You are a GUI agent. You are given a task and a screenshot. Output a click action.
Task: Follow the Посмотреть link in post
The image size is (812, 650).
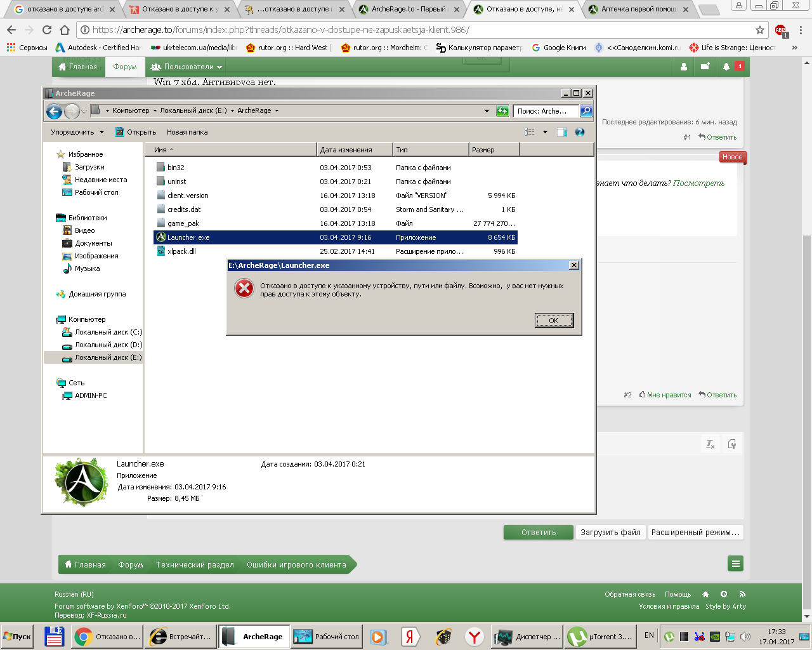pyautogui.click(x=699, y=183)
